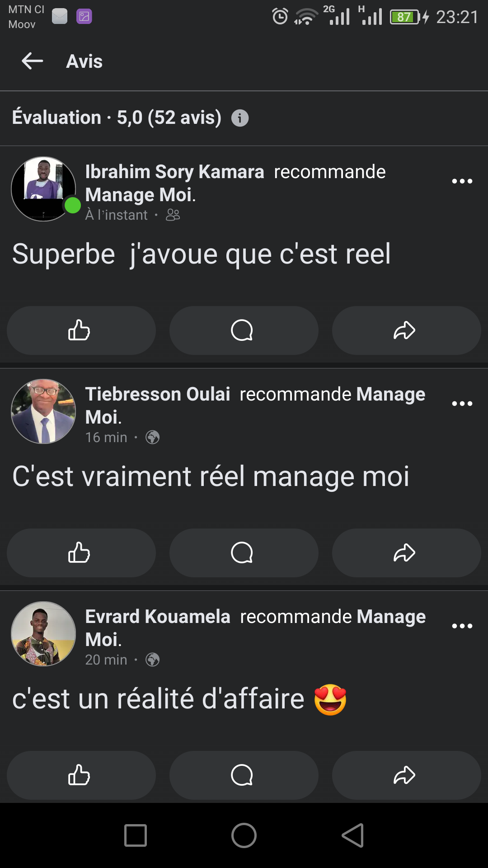View Tiebresson Oulai's profile picture

point(43,411)
